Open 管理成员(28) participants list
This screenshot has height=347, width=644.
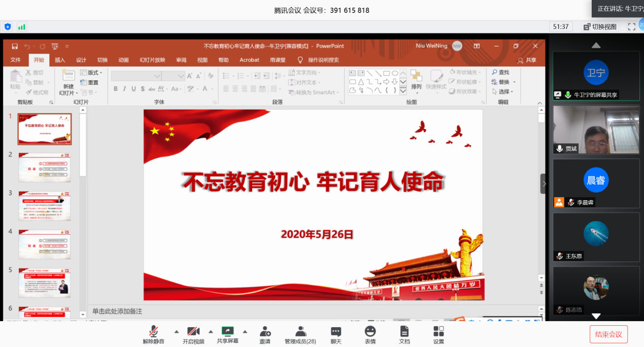300,332
